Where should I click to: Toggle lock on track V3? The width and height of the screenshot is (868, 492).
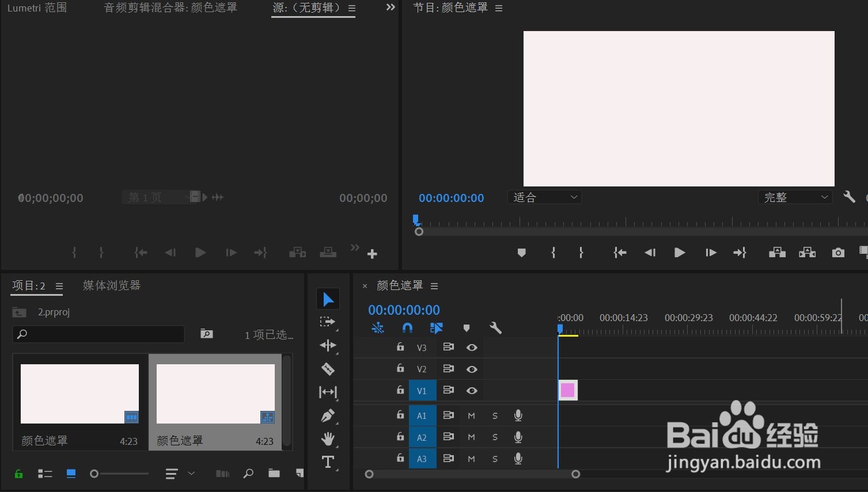(x=400, y=347)
